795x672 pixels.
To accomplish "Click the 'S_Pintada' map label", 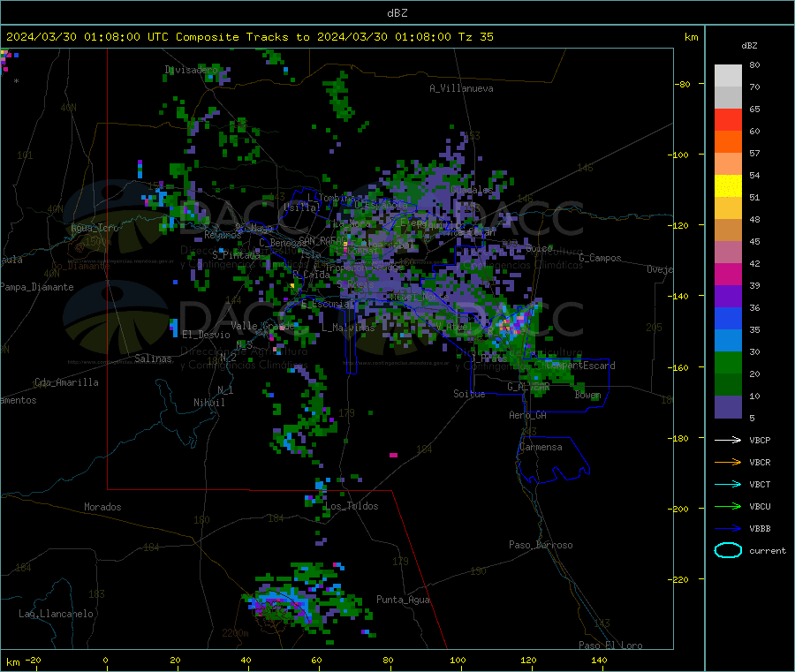I will point(236,255).
